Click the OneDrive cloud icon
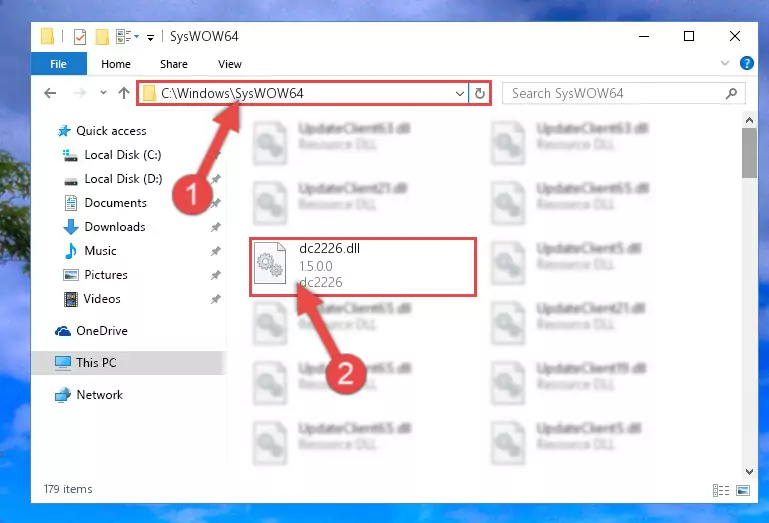Screen dimensions: 769x523 (x=63, y=331)
